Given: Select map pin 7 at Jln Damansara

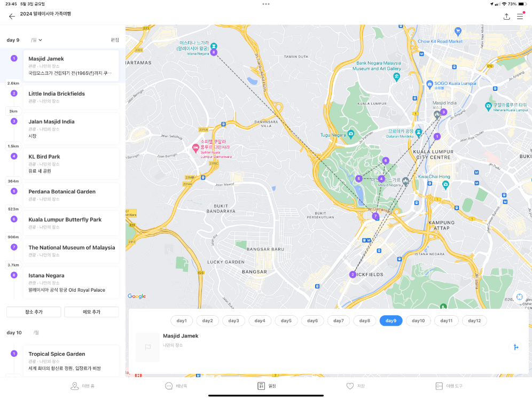Looking at the screenshot, I should click(x=375, y=216).
